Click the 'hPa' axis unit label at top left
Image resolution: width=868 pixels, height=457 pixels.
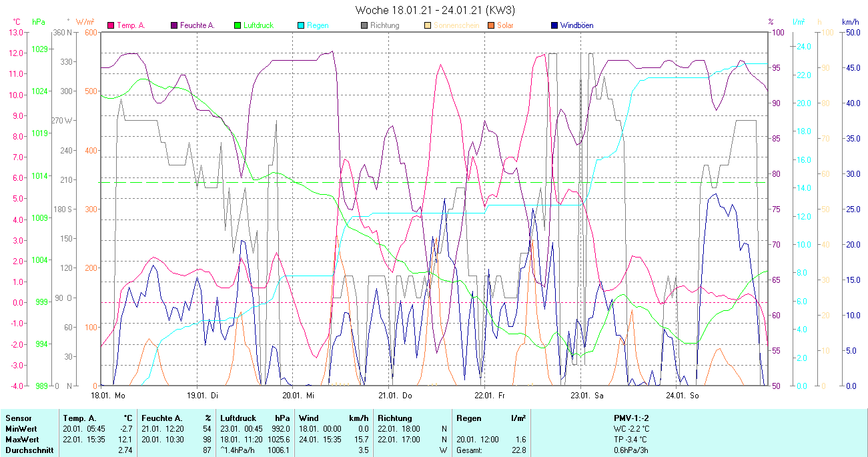coord(39,22)
